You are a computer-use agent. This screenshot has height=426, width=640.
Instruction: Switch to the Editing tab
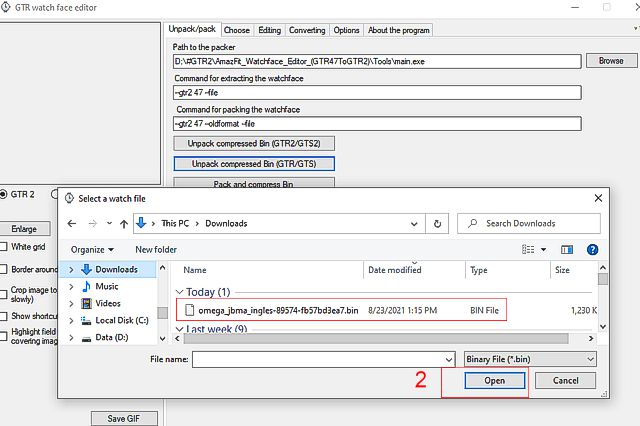point(270,30)
